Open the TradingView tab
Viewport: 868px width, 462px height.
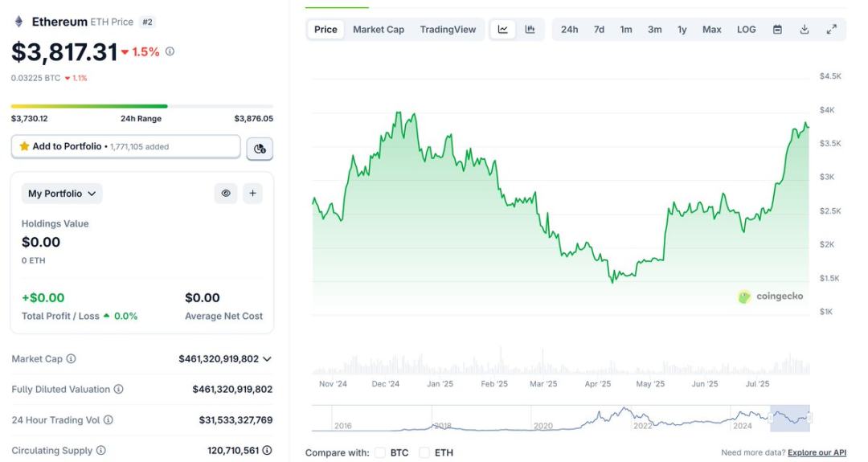[448, 30]
